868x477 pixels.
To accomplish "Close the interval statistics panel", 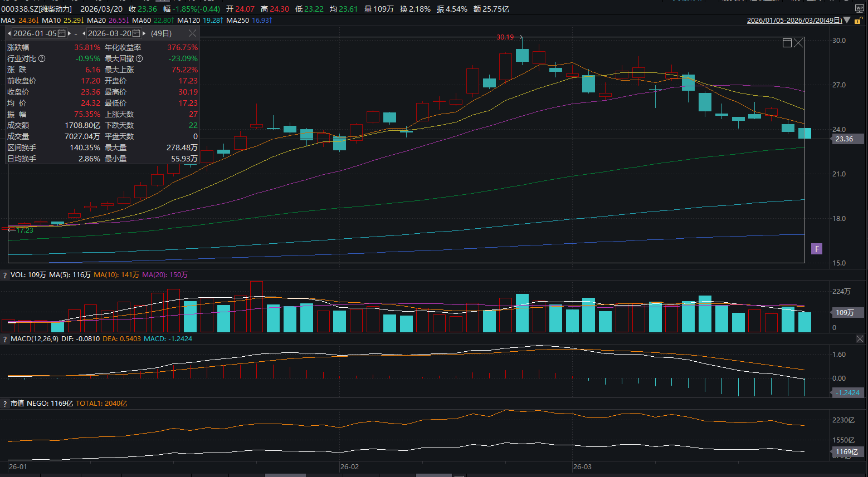I will pyautogui.click(x=192, y=33).
